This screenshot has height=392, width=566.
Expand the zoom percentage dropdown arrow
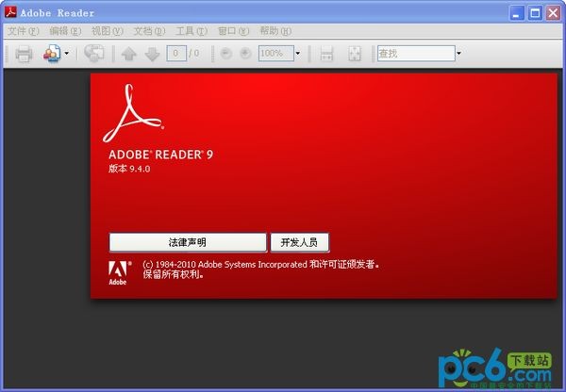tap(298, 54)
